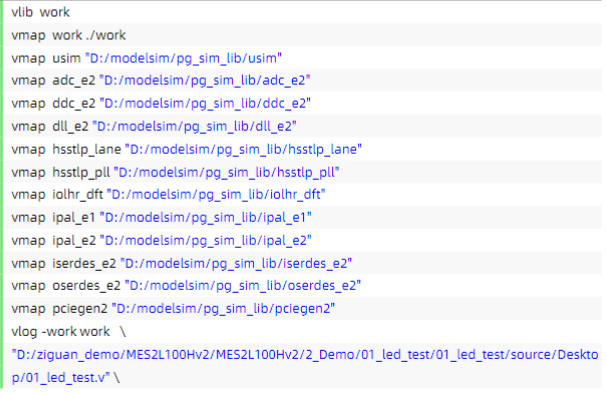Image resolution: width=606 pixels, height=394 pixels.
Task: Click the hsstlp_pll path string
Action: [x=226, y=172]
